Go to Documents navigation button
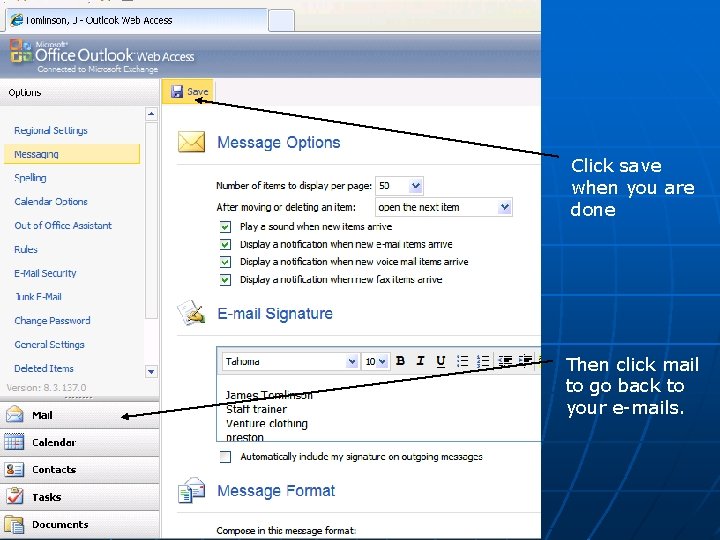The width and height of the screenshot is (720, 540). (x=79, y=524)
